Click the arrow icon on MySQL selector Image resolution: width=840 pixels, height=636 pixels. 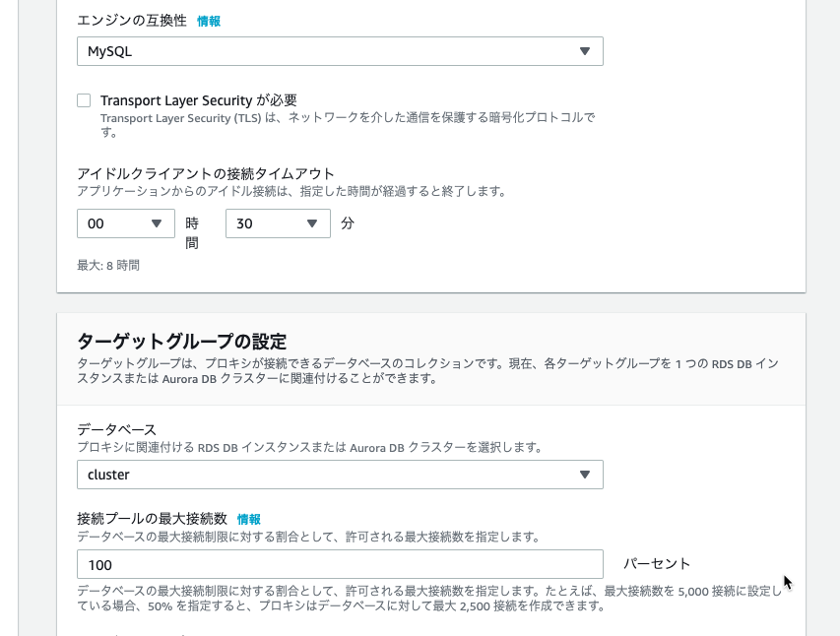coord(585,51)
